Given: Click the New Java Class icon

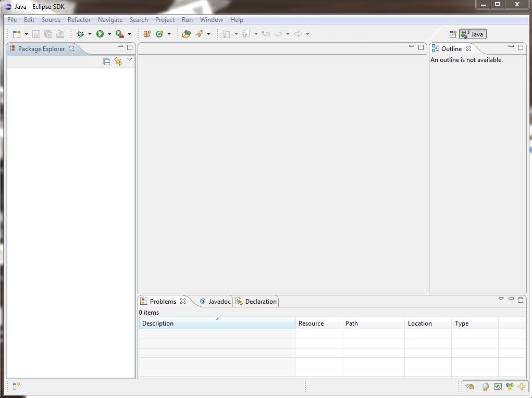Looking at the screenshot, I should (159, 34).
